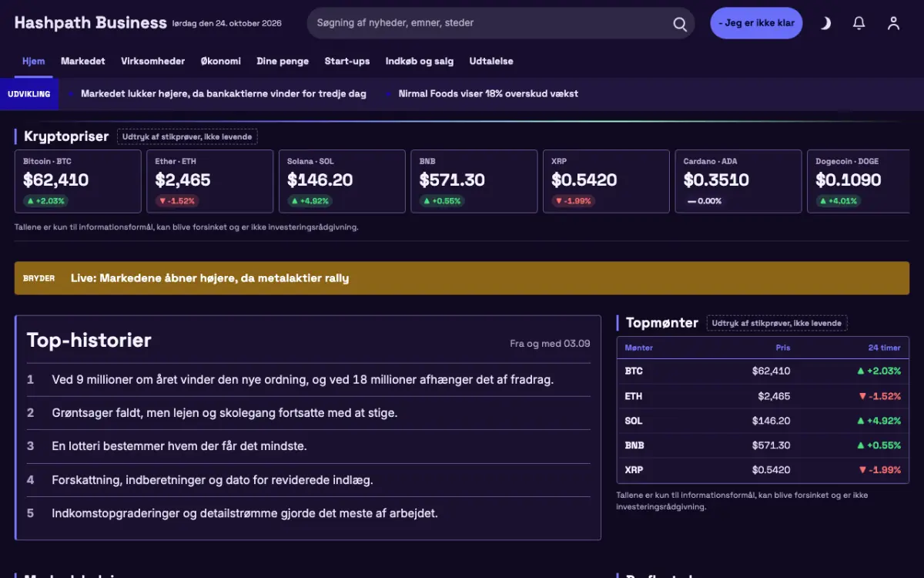The height and width of the screenshot is (578, 924).
Task: Open the Forskattning indberetninger story
Action: [213, 480]
